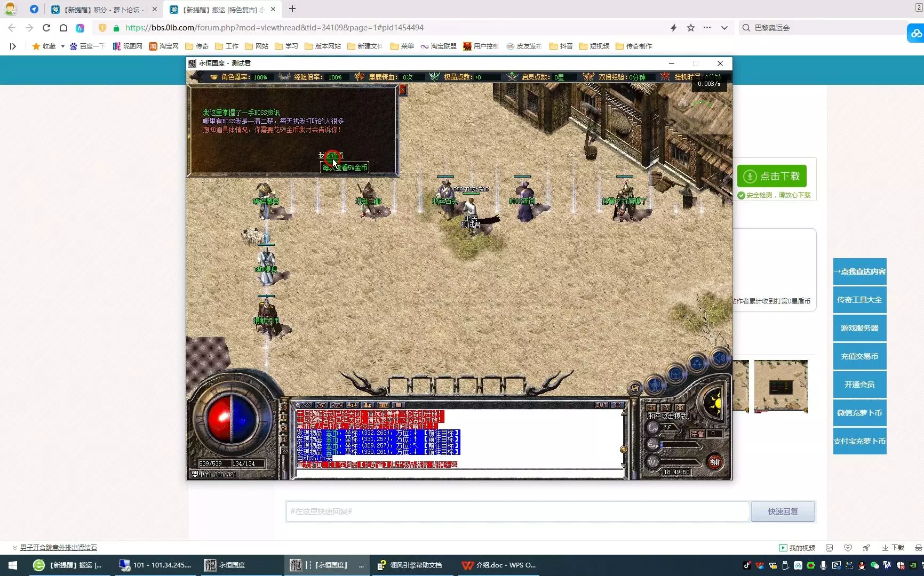Toggle the bookmarks sidebar arrow icon
The height and width of the screenshot is (576, 924).
click(13, 46)
